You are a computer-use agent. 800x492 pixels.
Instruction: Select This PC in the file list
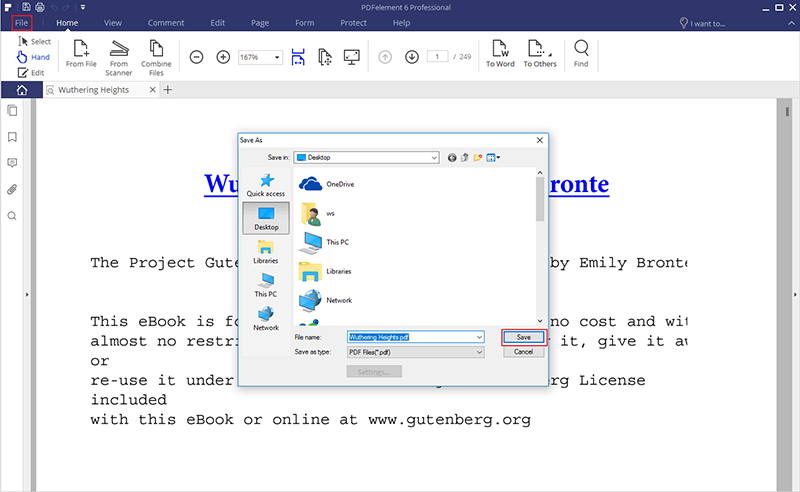pos(324,242)
